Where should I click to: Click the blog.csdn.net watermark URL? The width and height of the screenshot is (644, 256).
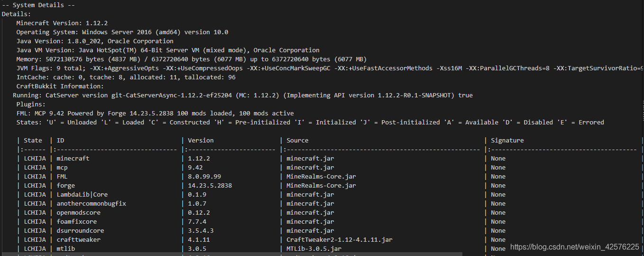(x=574, y=247)
